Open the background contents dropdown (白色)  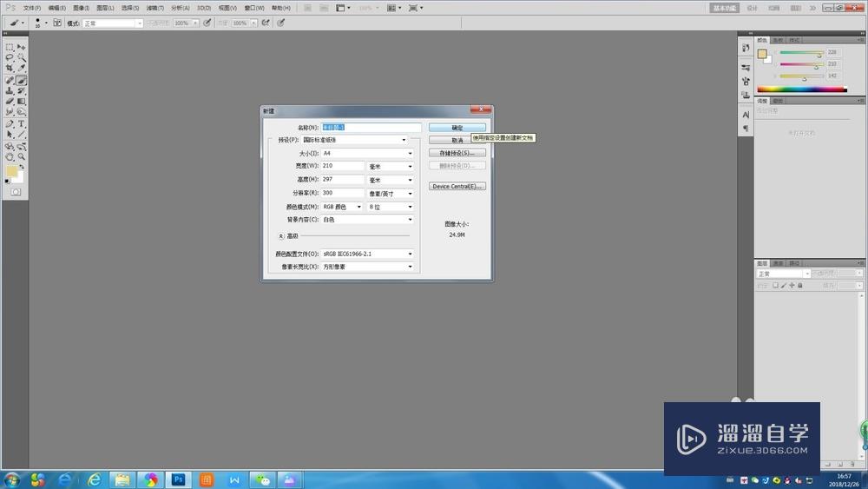(367, 220)
